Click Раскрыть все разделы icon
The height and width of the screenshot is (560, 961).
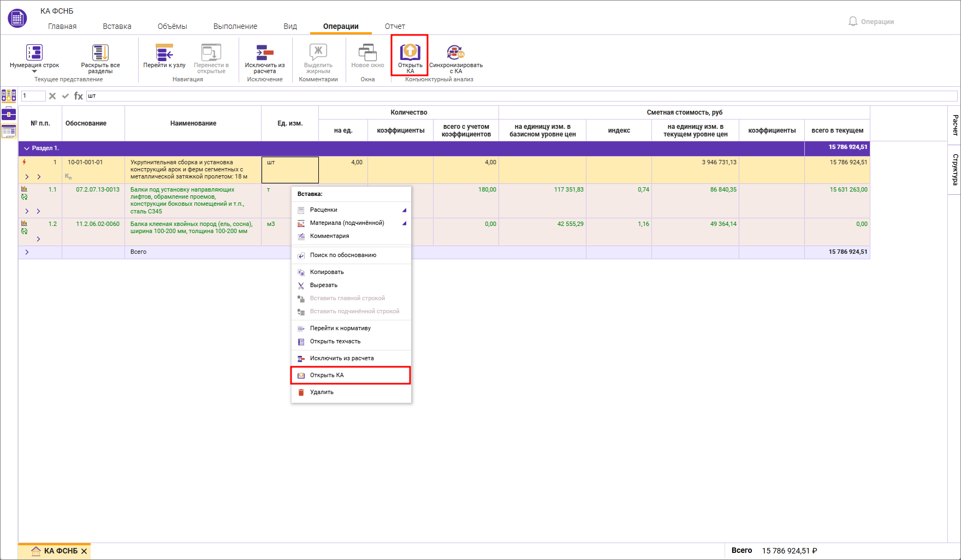[100, 52]
